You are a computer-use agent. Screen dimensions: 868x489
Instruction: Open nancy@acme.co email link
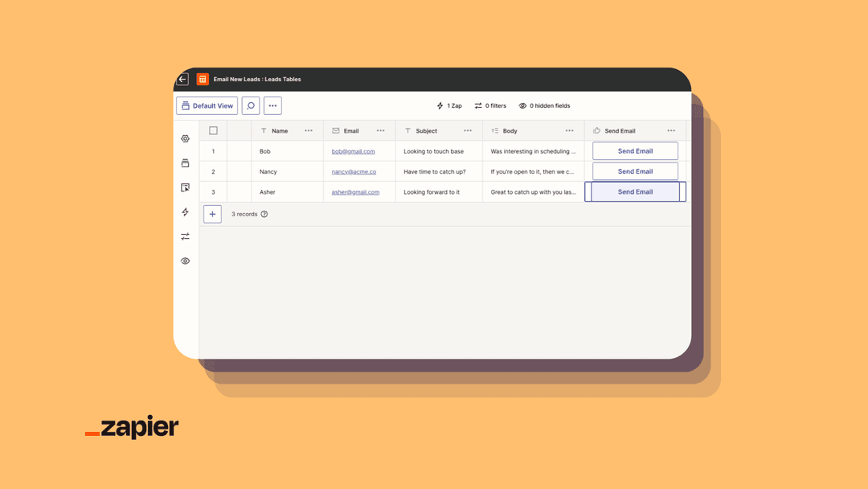pos(354,171)
